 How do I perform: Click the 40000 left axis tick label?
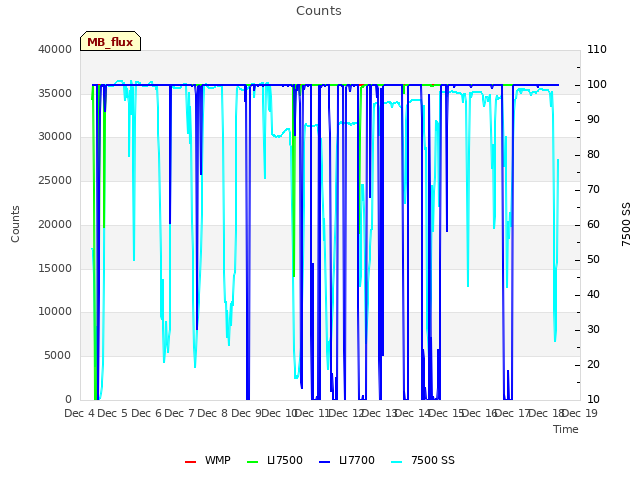click(x=55, y=49)
